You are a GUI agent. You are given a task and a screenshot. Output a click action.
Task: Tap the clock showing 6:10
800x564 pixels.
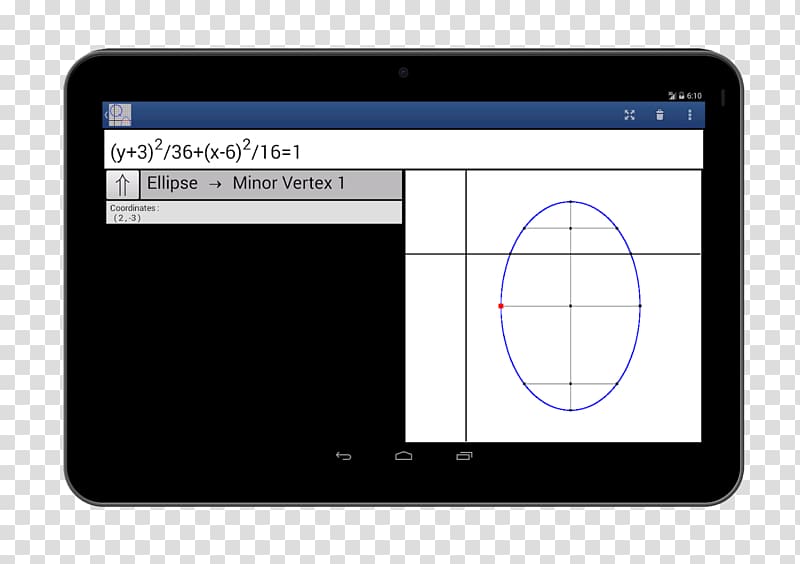[694, 96]
